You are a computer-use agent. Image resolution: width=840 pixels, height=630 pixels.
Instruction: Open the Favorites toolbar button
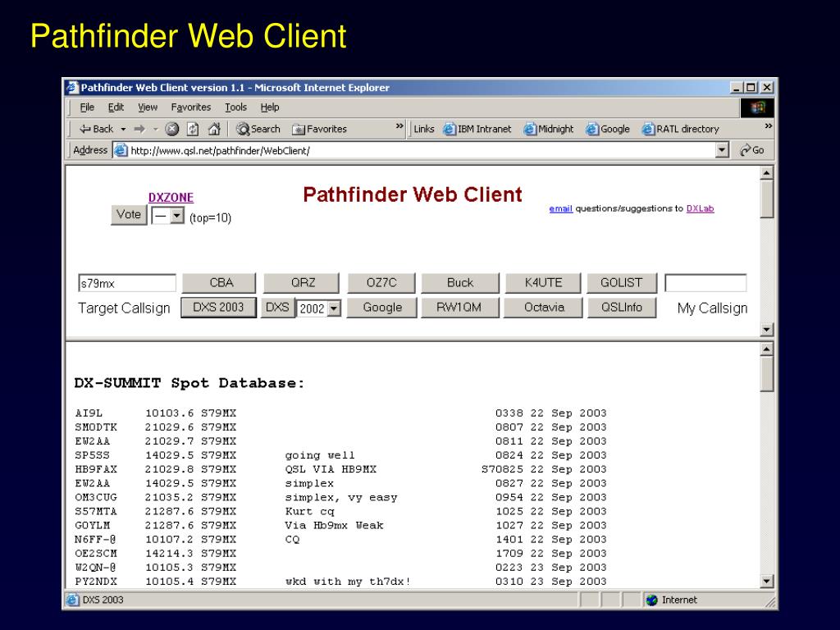pyautogui.click(x=320, y=129)
